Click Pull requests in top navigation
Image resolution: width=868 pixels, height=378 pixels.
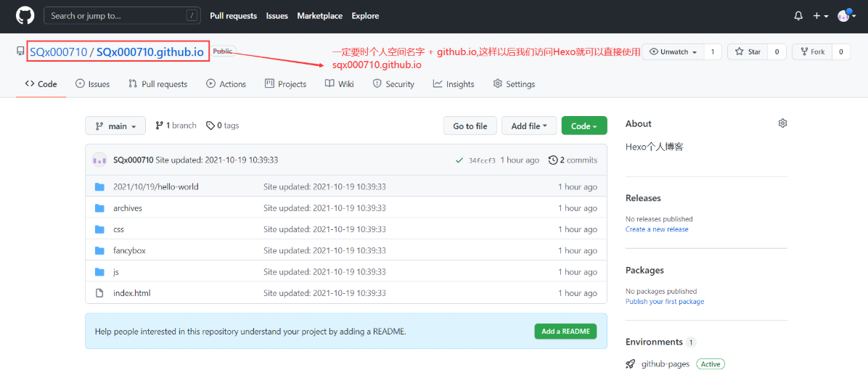[234, 16]
